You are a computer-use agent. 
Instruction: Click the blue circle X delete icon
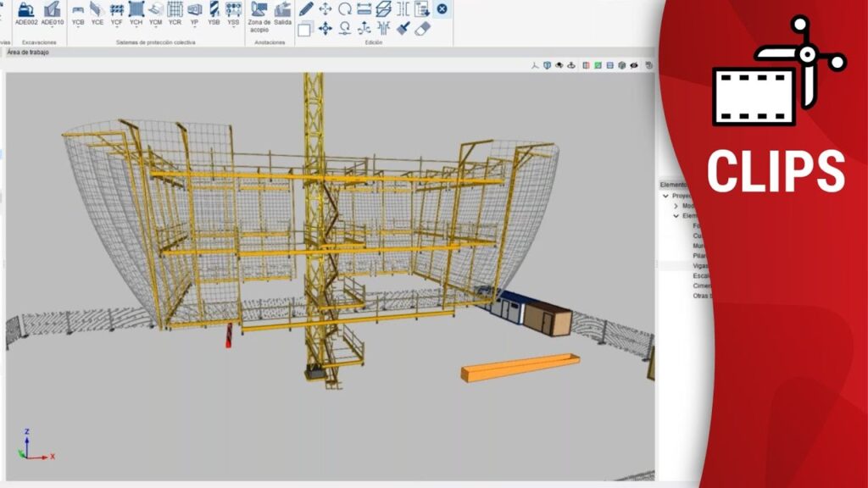[442, 9]
